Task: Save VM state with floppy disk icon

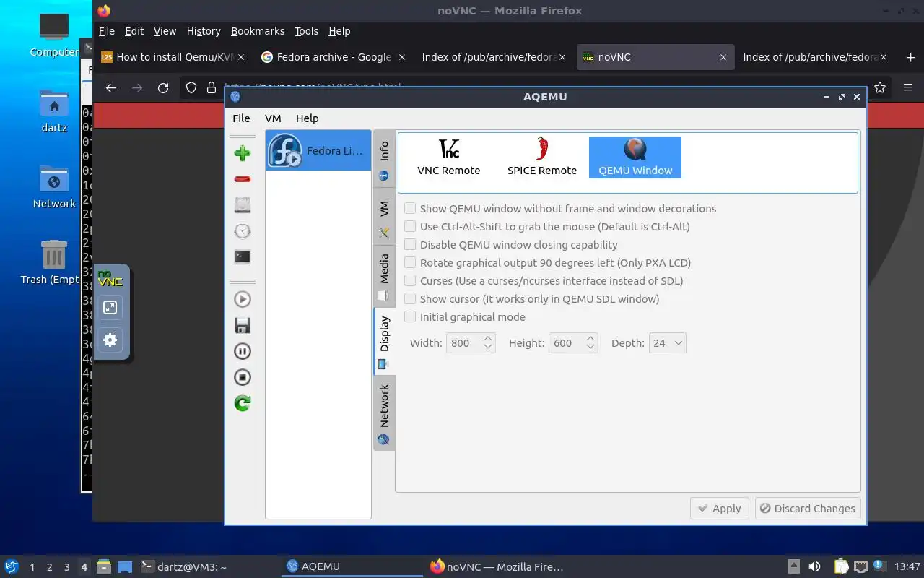Action: pyautogui.click(x=243, y=325)
